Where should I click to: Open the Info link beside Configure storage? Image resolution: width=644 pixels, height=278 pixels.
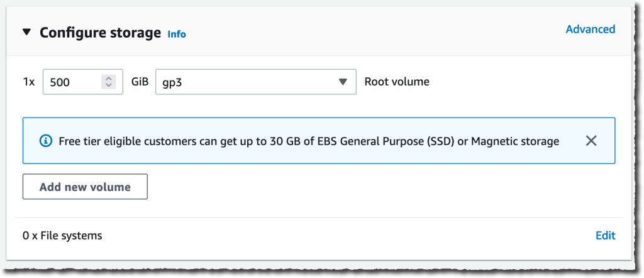pos(177,34)
